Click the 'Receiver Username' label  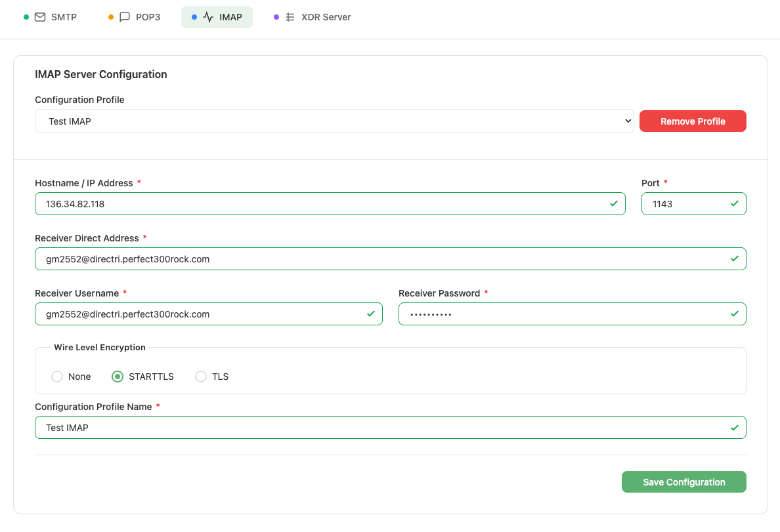click(x=77, y=294)
